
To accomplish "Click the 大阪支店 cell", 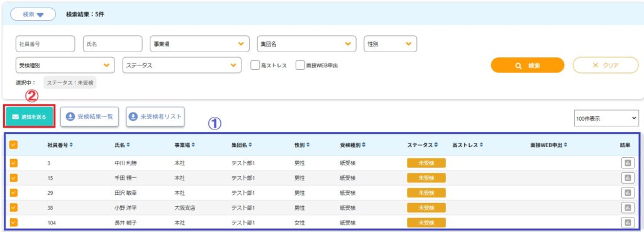I will 185,207.
